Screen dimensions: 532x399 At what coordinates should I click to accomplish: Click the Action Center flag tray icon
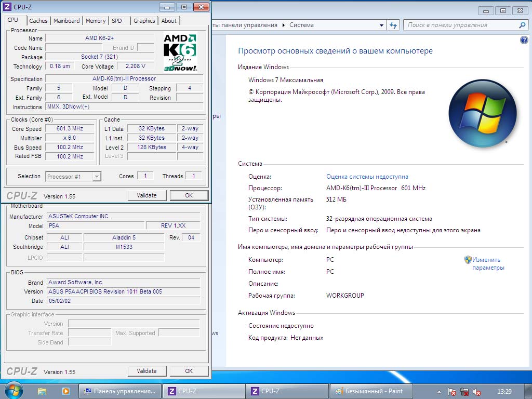tap(452, 392)
